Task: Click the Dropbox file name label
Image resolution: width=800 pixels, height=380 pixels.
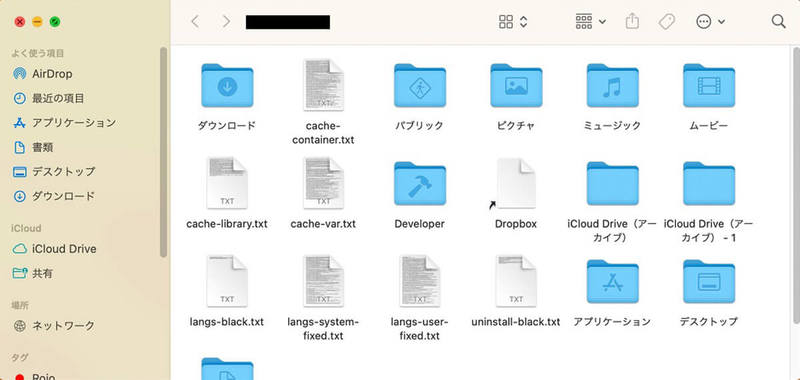Action: click(516, 223)
